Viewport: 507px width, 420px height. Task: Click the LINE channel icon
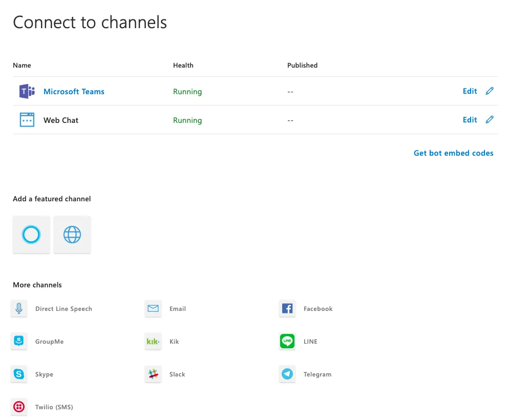click(x=287, y=341)
